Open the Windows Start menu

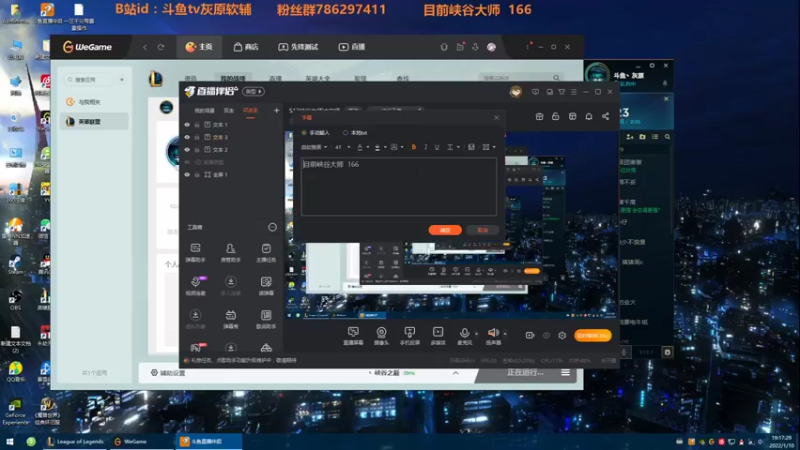[10, 441]
